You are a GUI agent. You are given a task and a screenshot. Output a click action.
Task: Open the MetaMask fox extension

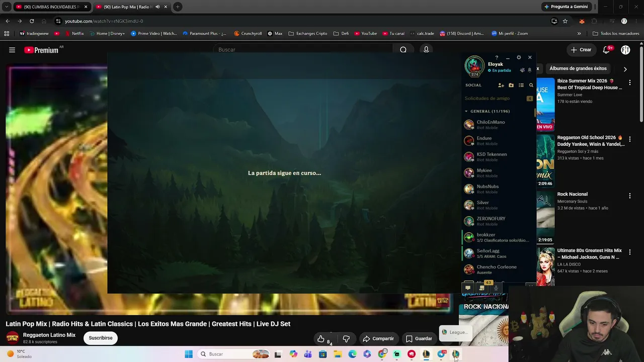pyautogui.click(x=582, y=21)
